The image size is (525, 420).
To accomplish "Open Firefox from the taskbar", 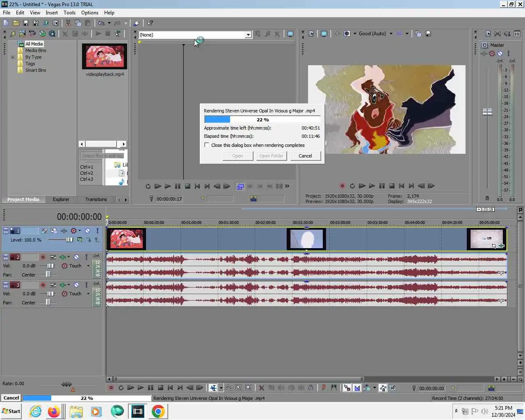I will (54, 411).
